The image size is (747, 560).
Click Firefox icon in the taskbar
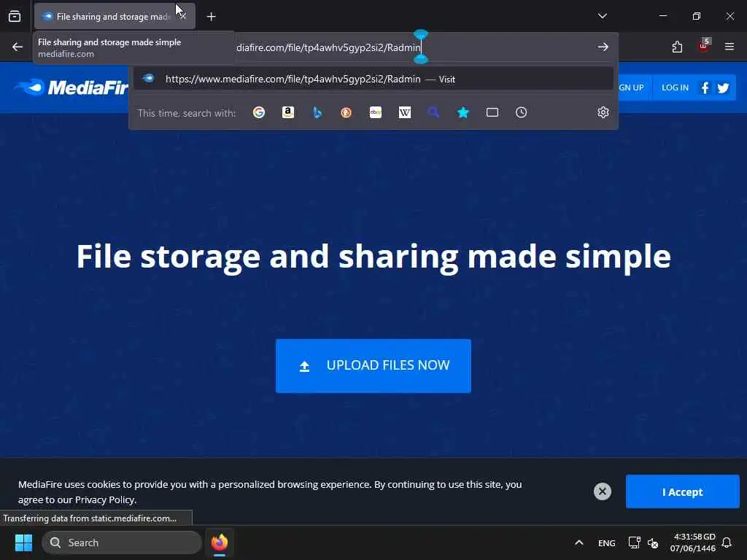(x=219, y=542)
